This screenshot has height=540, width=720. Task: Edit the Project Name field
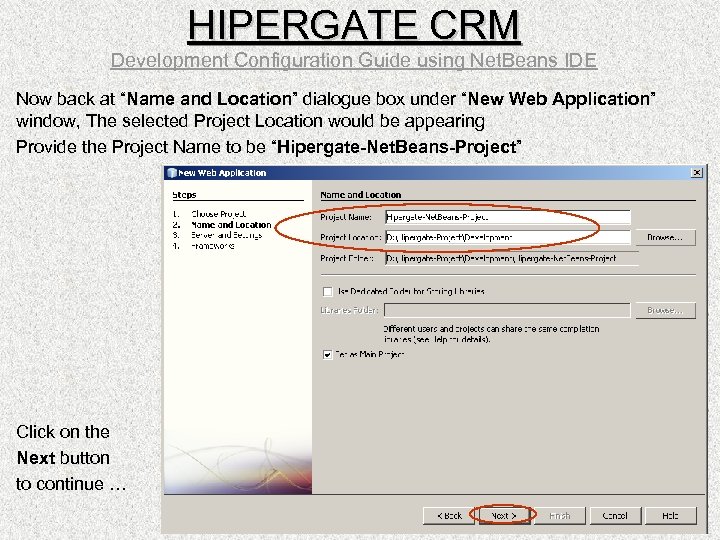[x=508, y=217]
